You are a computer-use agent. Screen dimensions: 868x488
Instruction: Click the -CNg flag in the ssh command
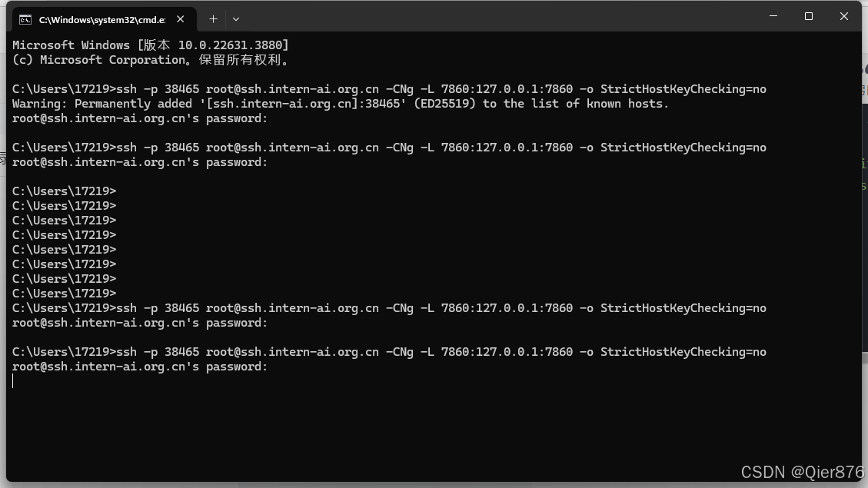click(400, 88)
